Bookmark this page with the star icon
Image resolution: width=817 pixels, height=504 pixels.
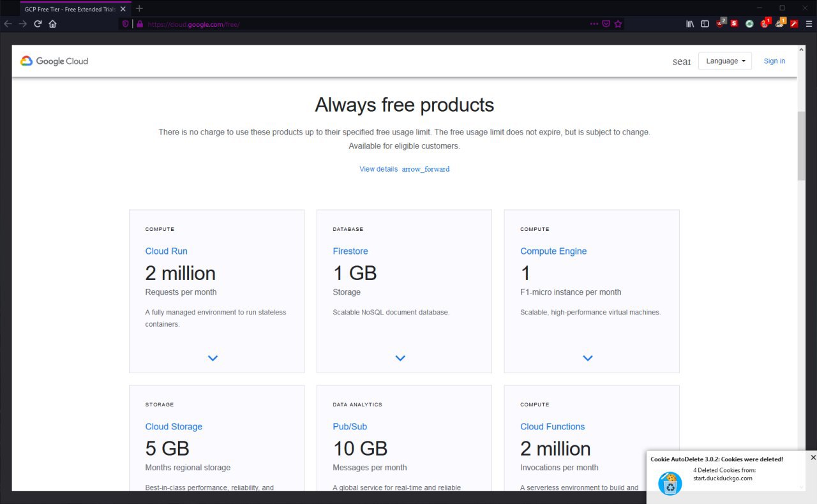click(x=618, y=24)
